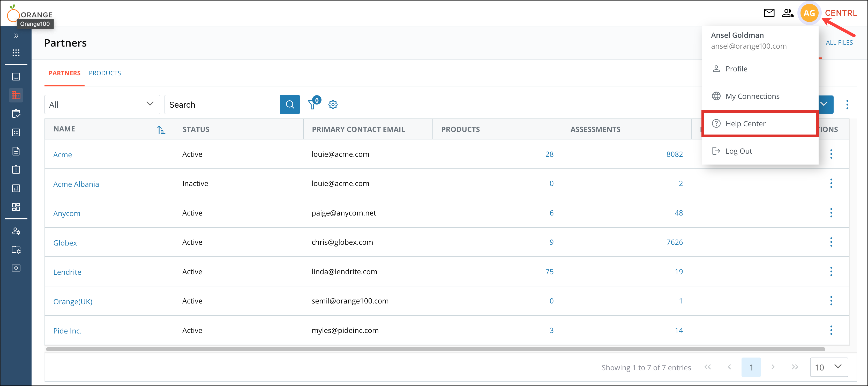Click the mail envelope icon in header
Screen dimensions: 868x386
click(769, 13)
